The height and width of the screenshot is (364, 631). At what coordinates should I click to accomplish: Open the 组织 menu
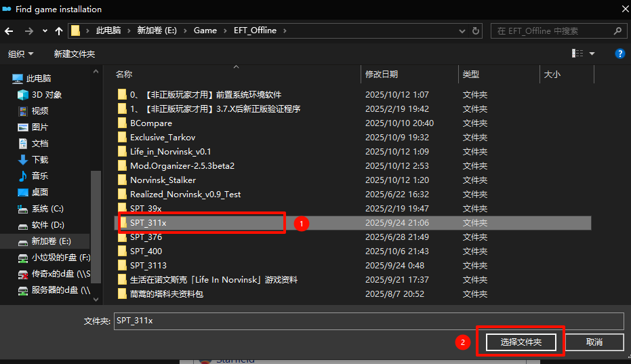tap(20, 54)
